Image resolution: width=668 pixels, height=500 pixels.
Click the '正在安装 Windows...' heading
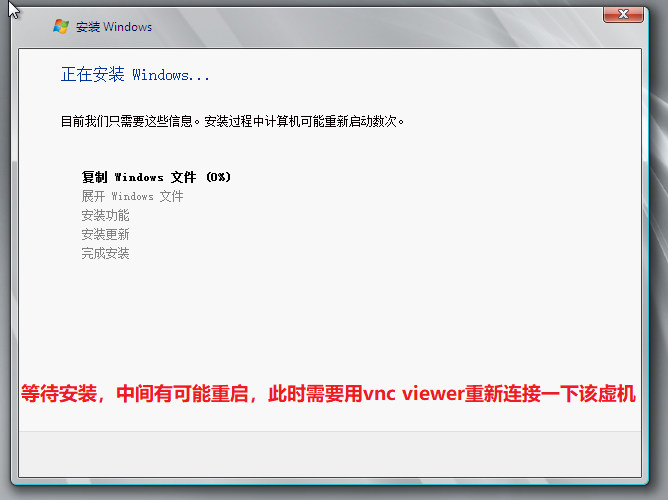click(135, 75)
